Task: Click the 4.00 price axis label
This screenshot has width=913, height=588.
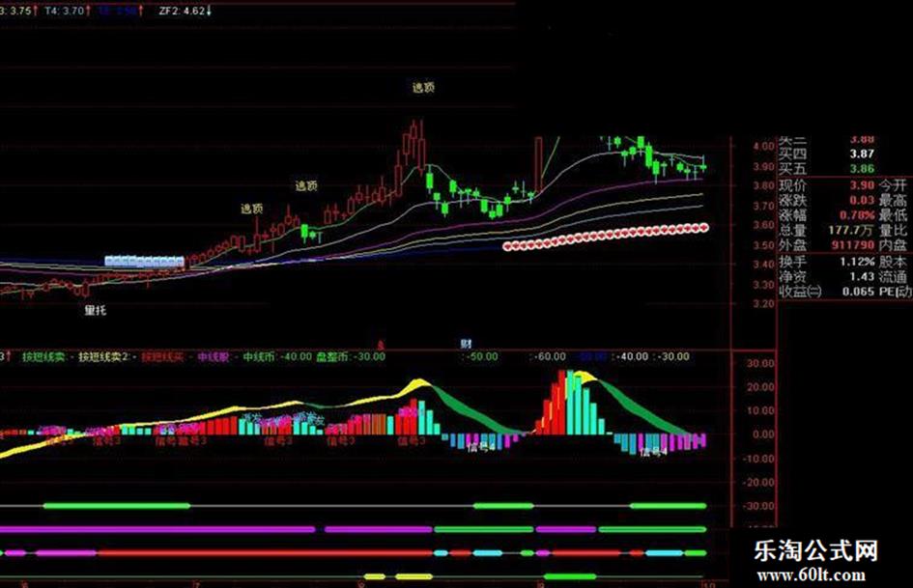Action: [763, 146]
